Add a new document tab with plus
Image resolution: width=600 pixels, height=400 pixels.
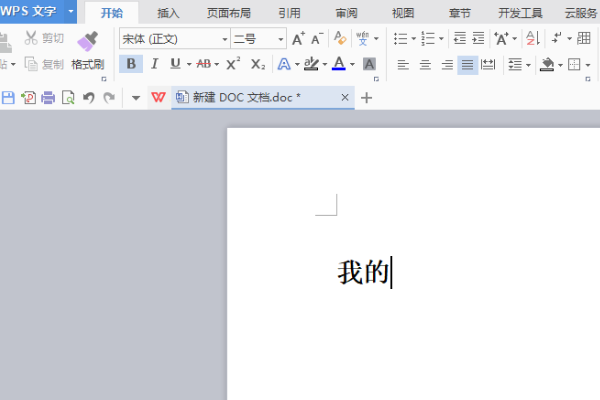(x=366, y=98)
